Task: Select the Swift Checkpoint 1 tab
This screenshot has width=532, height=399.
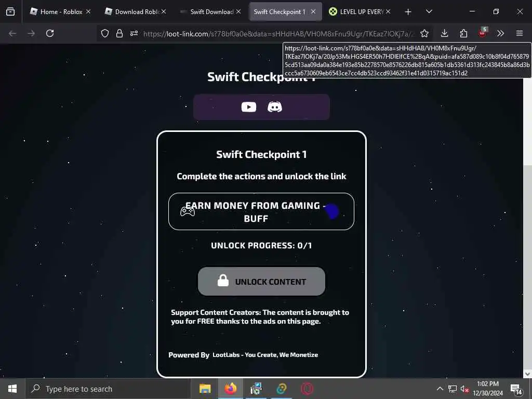Action: 279,11
